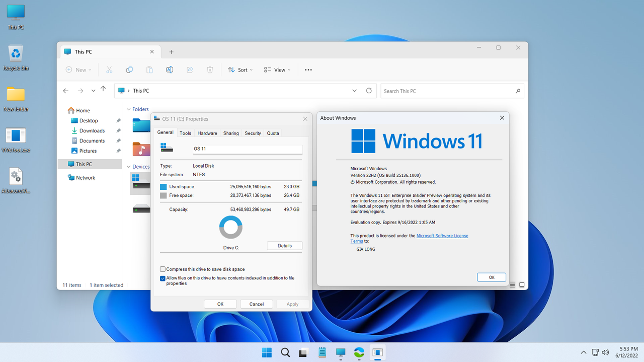Screen dimensions: 644x362
Task: Expand the address bar history dropdown
Action: pos(355,91)
